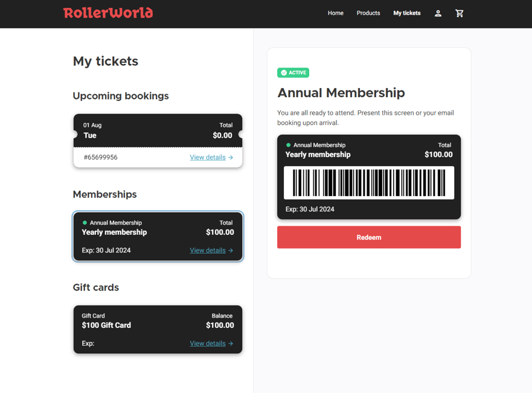This screenshot has height=393, width=532.
Task: Click arrow icon beside booking View details
Action: (231, 158)
